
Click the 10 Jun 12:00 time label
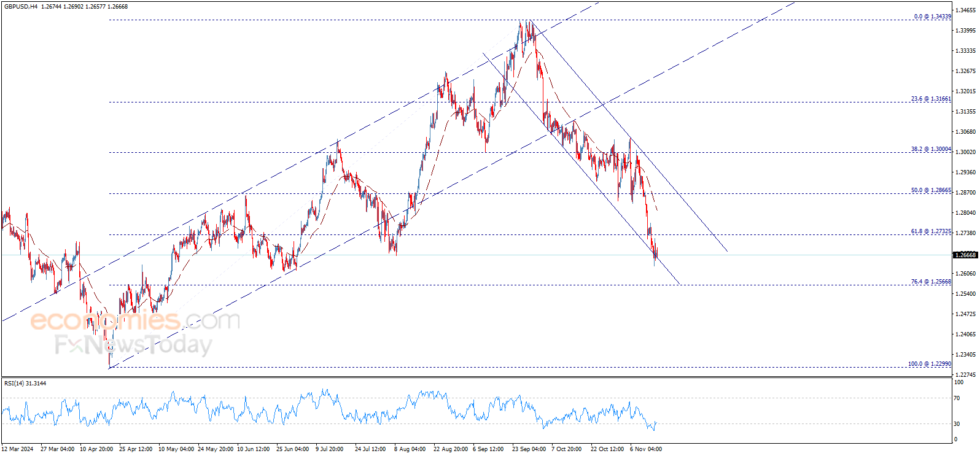coord(254,449)
